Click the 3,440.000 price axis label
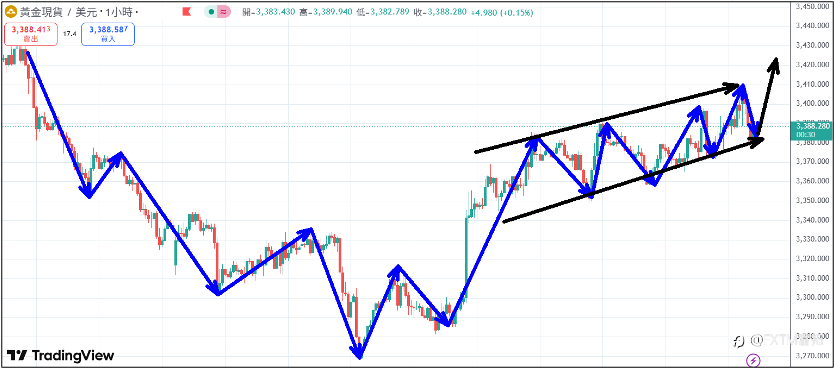Screen dimensions: 834x368 click(x=813, y=26)
